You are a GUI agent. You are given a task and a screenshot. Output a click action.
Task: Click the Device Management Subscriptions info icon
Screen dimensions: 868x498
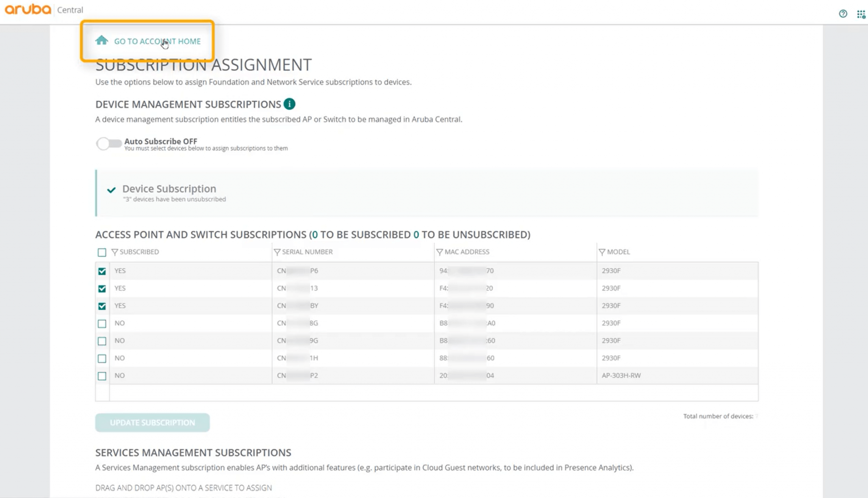tap(289, 104)
